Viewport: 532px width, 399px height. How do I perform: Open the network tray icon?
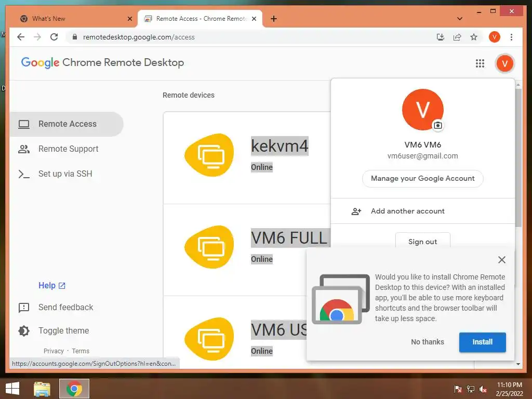coord(471,389)
